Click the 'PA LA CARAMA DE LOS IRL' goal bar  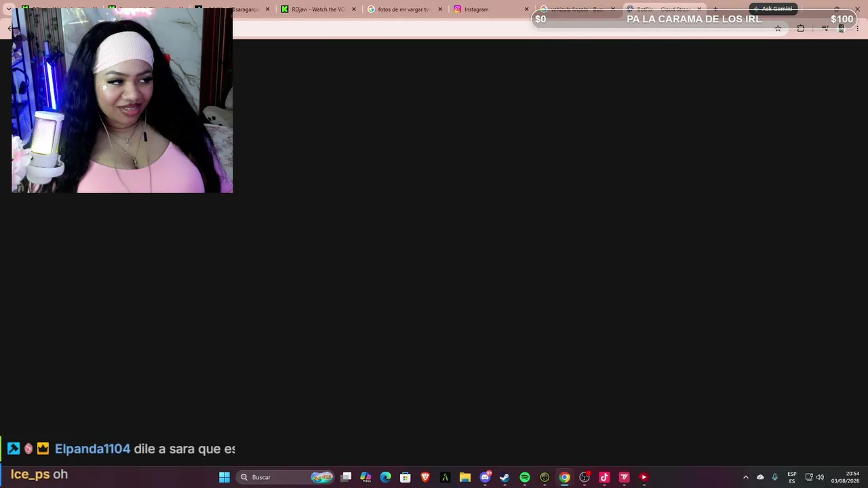coord(693,19)
